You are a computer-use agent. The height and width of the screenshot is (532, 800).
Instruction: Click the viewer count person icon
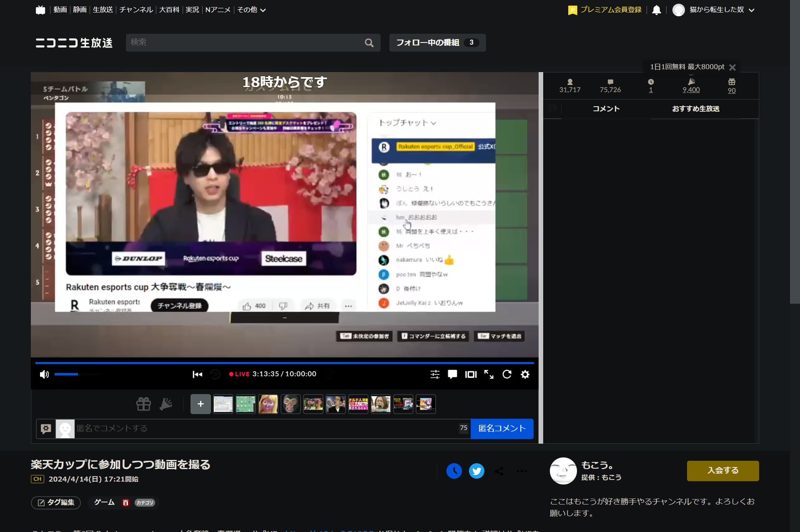570,82
